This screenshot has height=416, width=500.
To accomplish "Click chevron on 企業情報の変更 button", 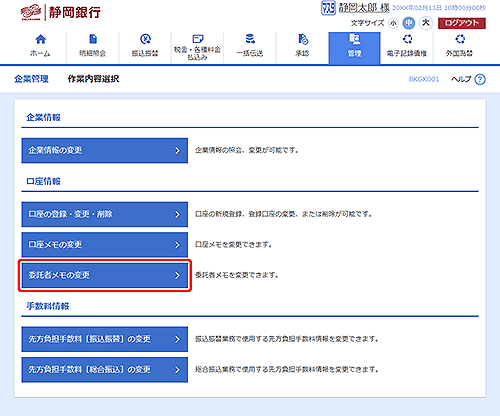I will (177, 151).
